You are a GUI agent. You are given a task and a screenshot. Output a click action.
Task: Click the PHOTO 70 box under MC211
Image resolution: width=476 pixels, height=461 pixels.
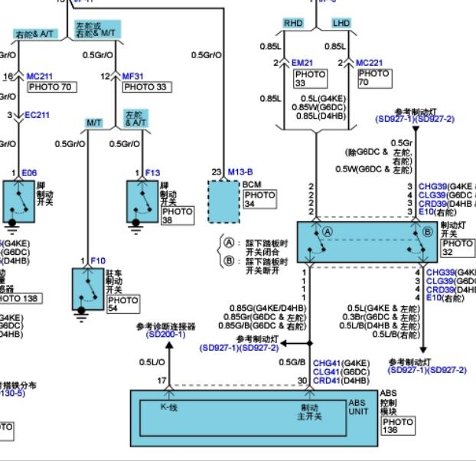pyautogui.click(x=52, y=87)
